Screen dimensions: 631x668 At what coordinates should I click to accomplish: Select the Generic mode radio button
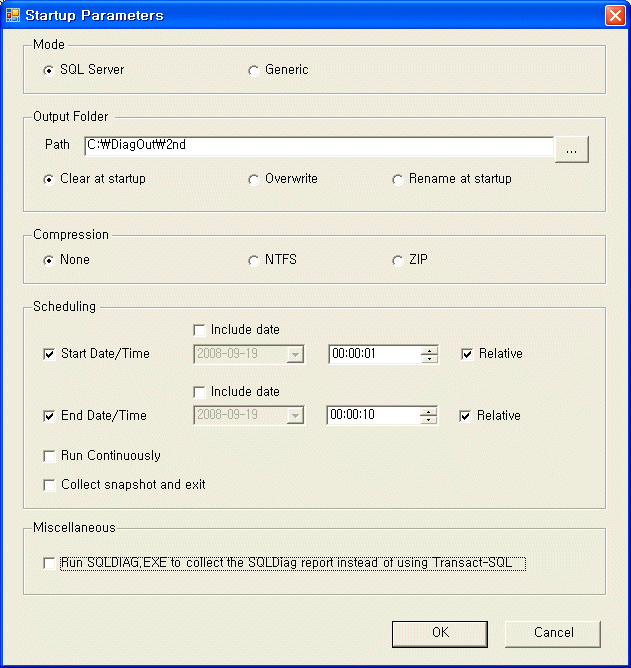pos(254,70)
